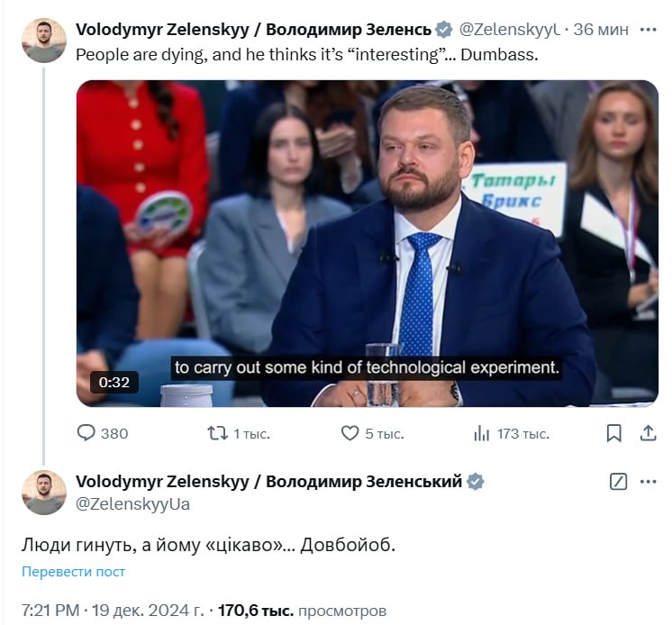672x625 pixels.
Task: Open Grok slash icon on lower post
Action: coord(618,482)
